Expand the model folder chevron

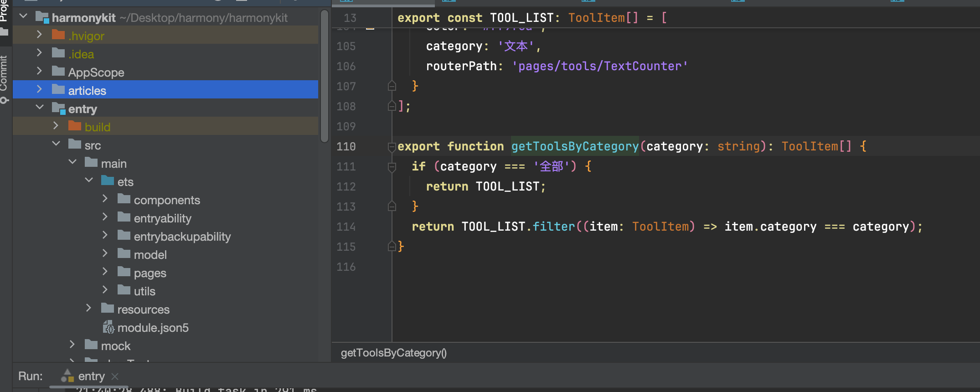tap(105, 253)
